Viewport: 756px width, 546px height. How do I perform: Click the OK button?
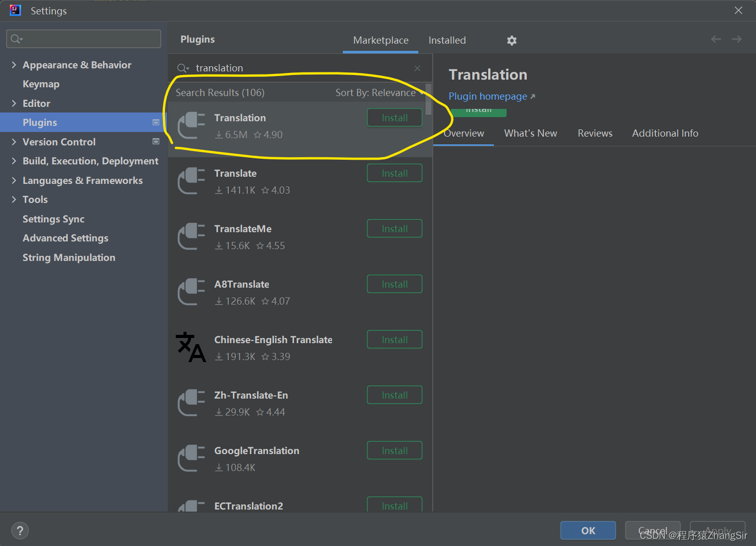pyautogui.click(x=588, y=531)
